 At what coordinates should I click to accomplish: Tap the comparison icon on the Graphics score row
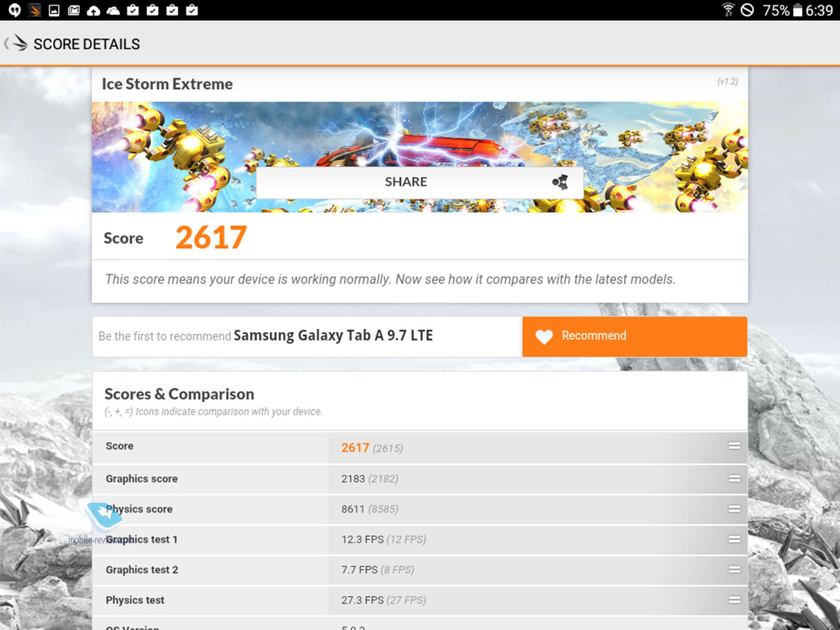pos(734,478)
